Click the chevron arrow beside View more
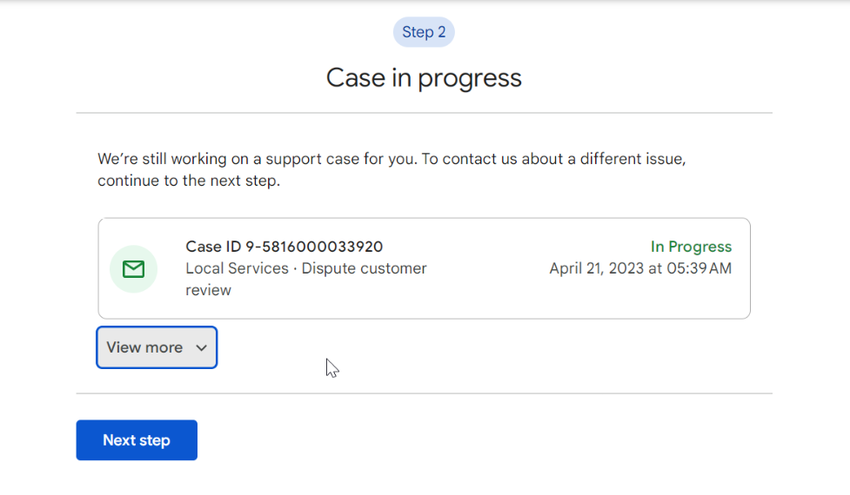 pos(201,348)
